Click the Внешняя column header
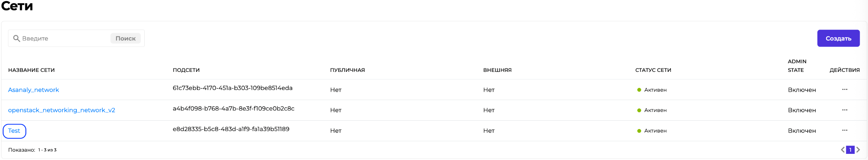 pos(497,70)
